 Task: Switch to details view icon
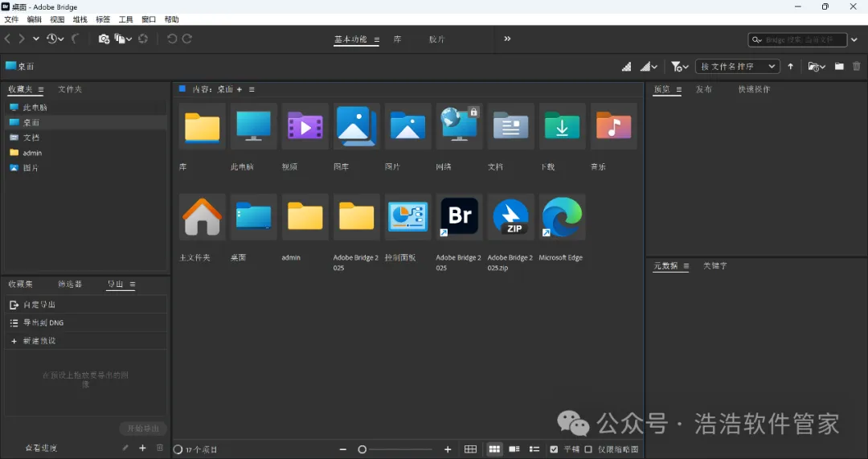point(514,449)
